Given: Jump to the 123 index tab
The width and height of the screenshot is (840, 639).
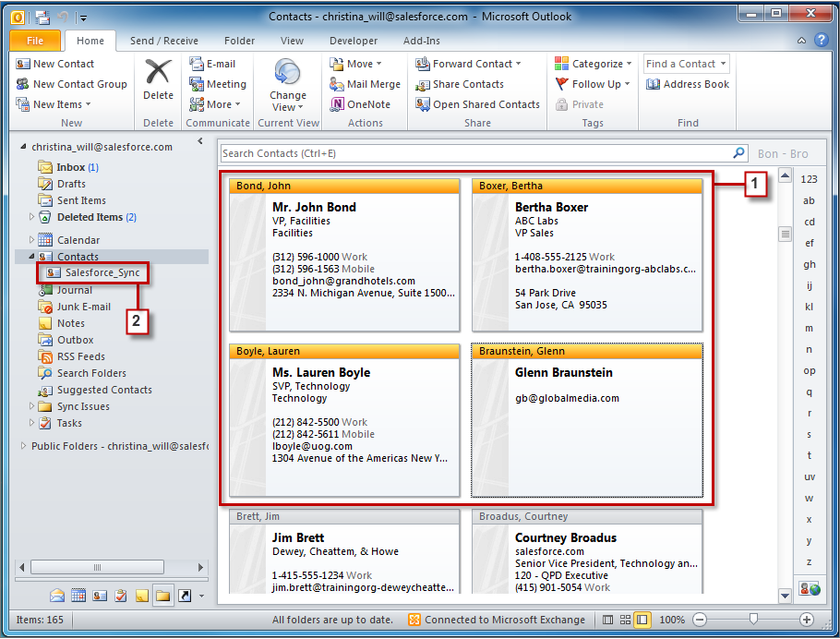Looking at the screenshot, I should point(809,179).
